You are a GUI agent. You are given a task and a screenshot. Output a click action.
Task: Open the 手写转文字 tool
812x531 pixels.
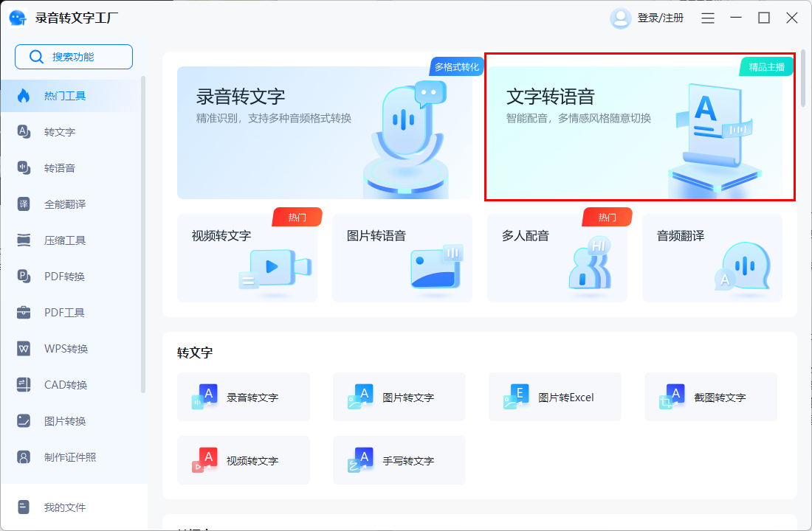[399, 460]
